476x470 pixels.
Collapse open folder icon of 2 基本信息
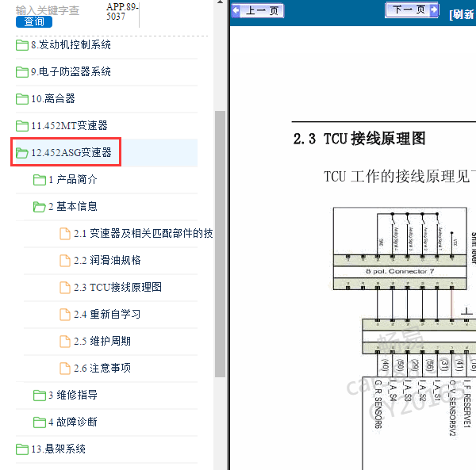40,207
